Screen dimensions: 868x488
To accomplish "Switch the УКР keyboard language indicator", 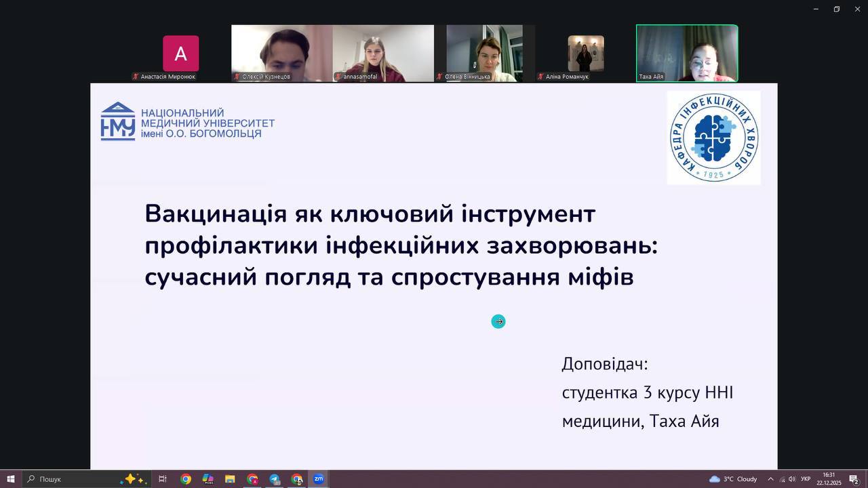I will tap(806, 479).
